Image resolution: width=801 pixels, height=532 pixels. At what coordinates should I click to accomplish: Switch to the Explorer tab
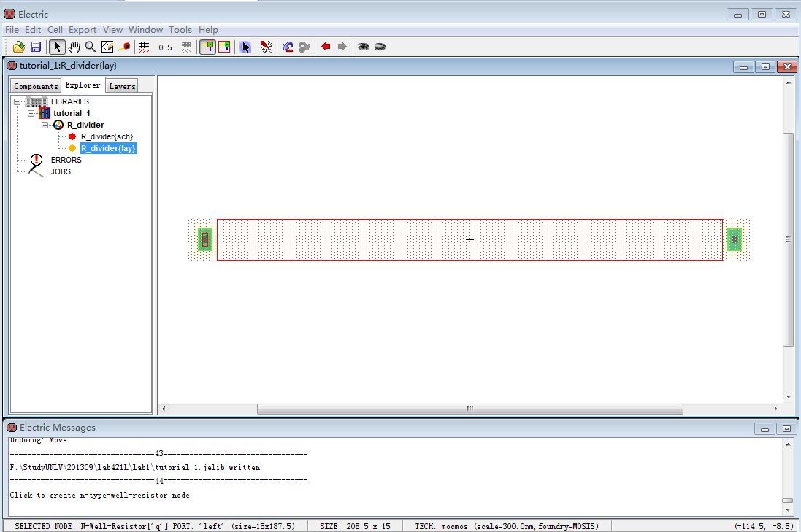tap(83, 85)
